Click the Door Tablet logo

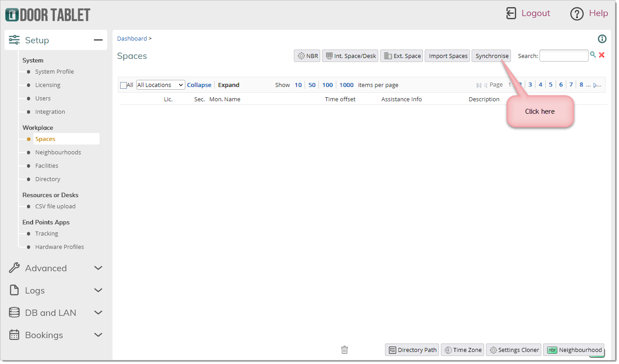48,15
